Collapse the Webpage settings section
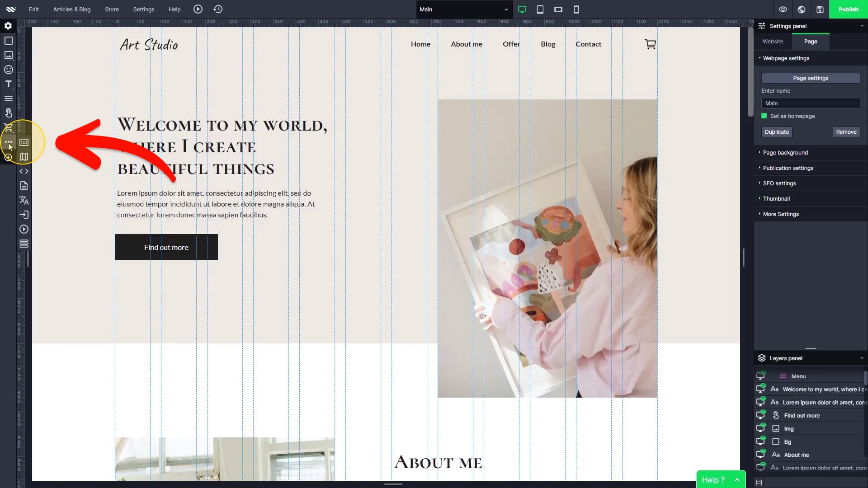868x488 pixels. [x=786, y=58]
